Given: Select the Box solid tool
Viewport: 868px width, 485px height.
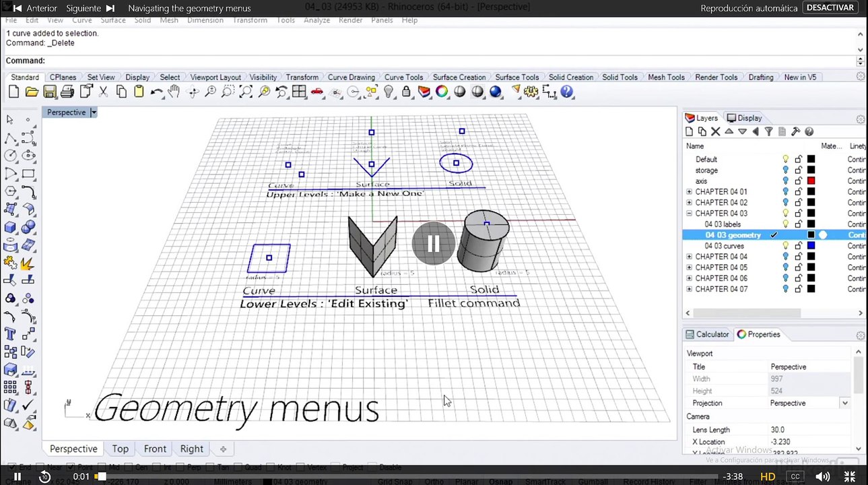Looking at the screenshot, I should (x=11, y=227).
